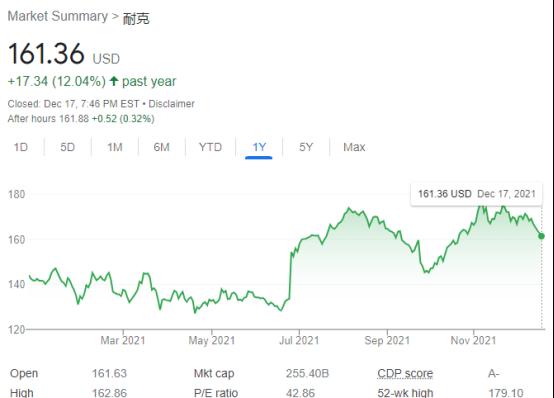Image resolution: width=554 pixels, height=398 pixels.
Task: Click the green up arrow icon
Action: pyautogui.click(x=113, y=81)
